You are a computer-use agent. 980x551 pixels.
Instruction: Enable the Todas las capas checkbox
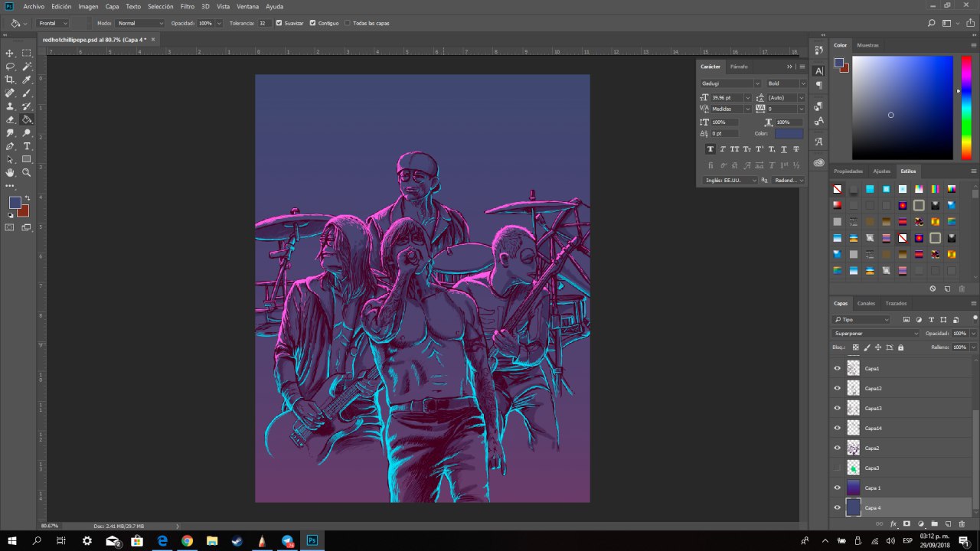point(348,23)
